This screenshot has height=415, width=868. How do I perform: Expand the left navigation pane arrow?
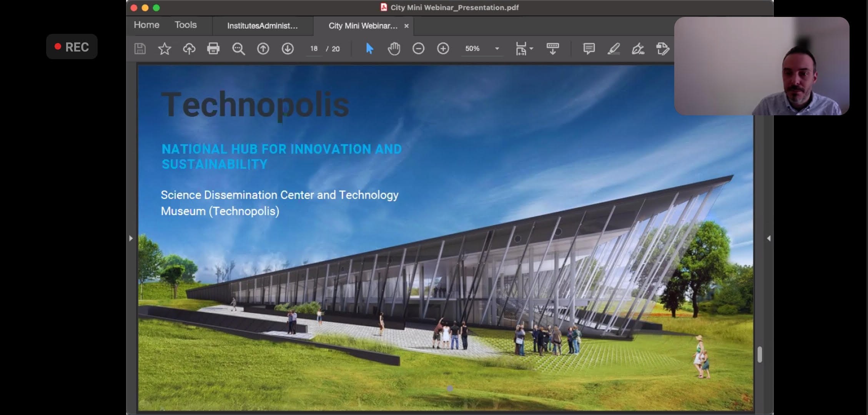(131, 238)
